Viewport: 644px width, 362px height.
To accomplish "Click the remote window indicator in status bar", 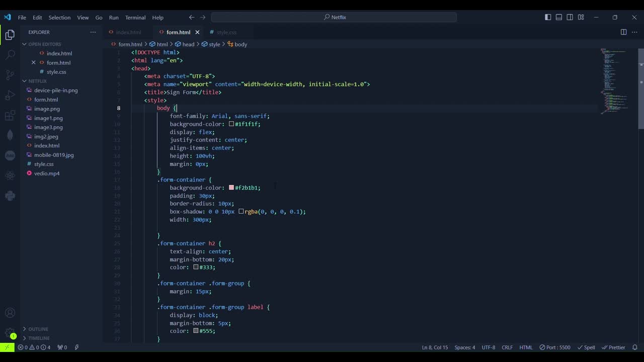I will [x=7, y=347].
